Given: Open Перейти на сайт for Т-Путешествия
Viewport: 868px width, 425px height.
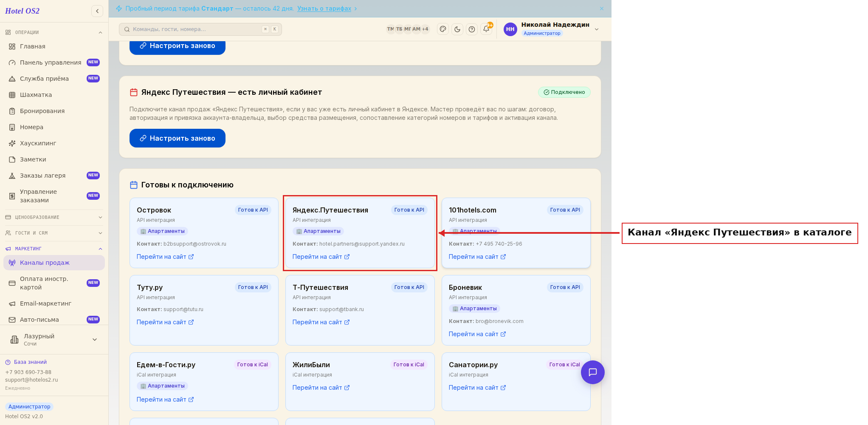Looking at the screenshot, I should pos(321,322).
